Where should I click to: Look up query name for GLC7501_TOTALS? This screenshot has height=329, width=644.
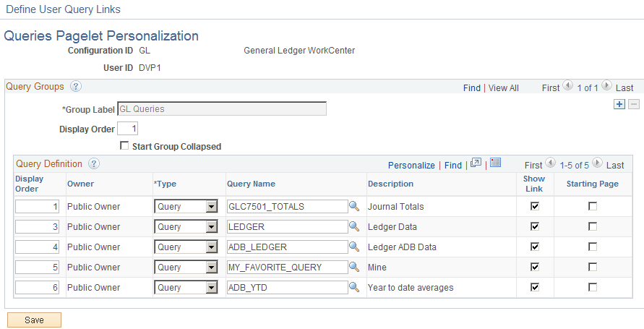point(354,206)
